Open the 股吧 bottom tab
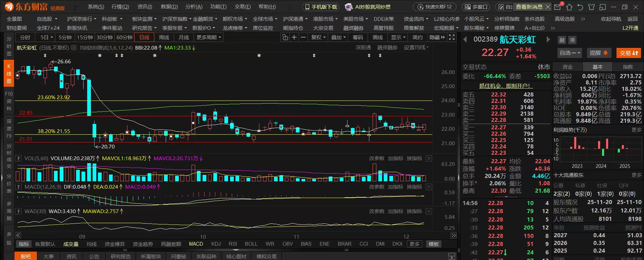This screenshot has height=260, width=644. (25, 256)
